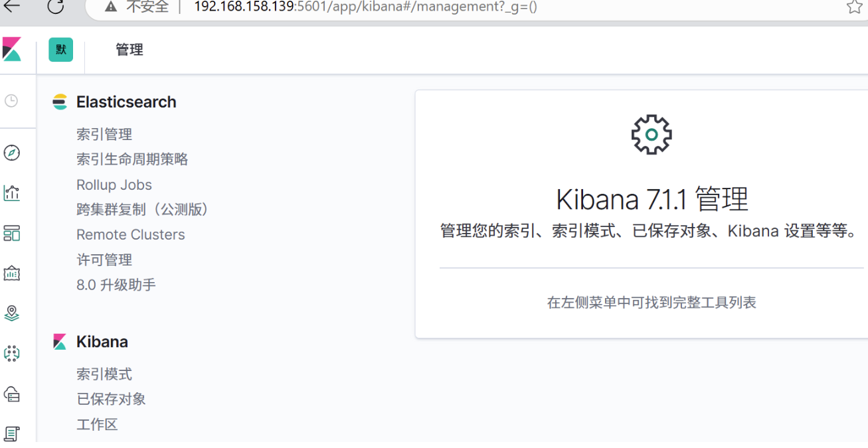Open 工作区 under Kibana
Screen dimensions: 868x448
click(97, 424)
